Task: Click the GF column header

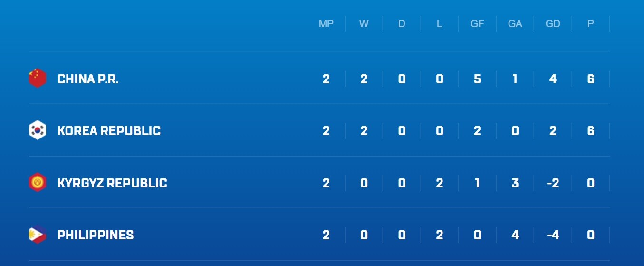Action: tap(477, 24)
